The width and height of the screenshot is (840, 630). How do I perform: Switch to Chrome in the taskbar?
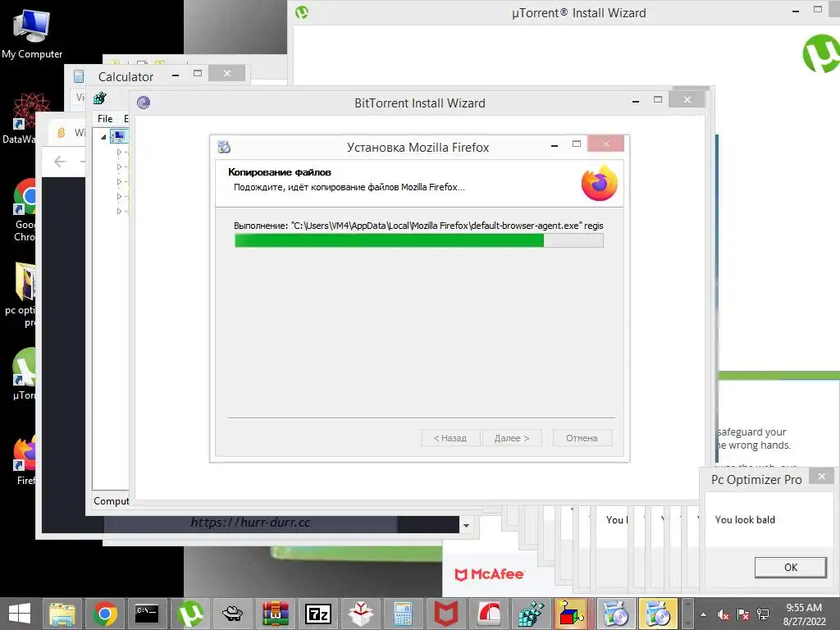pos(105,614)
